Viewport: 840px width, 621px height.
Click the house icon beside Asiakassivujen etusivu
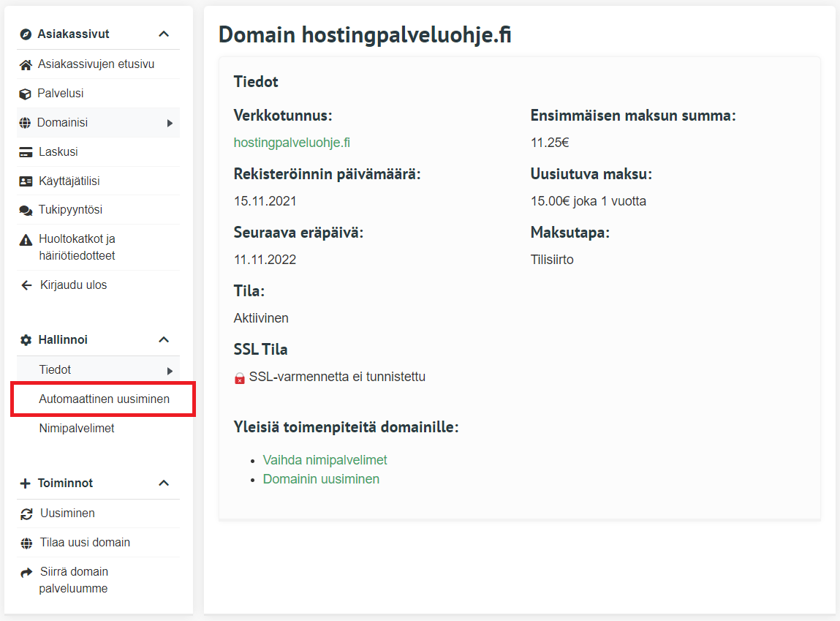point(26,64)
